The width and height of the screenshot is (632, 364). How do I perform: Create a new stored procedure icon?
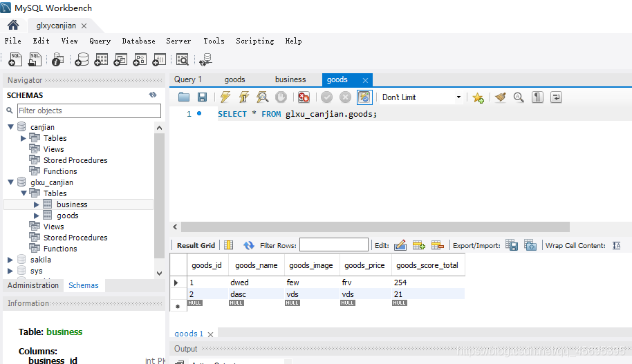pos(140,59)
